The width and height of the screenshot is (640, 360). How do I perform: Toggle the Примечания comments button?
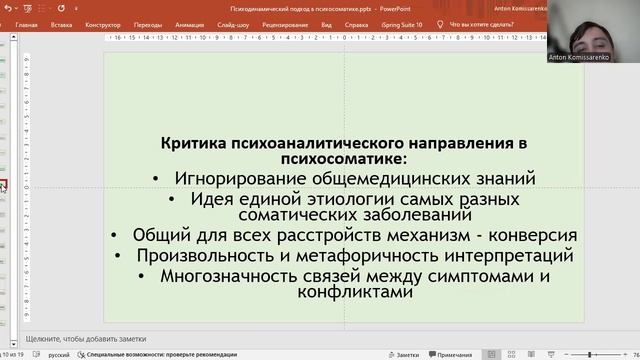pyautogui.click(x=450, y=355)
